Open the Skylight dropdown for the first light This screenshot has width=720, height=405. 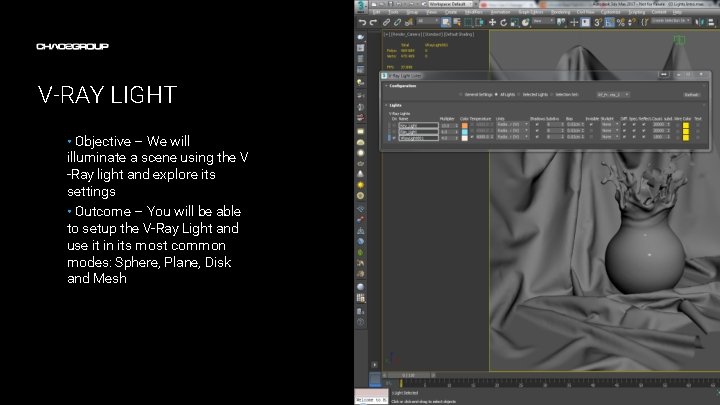point(610,125)
